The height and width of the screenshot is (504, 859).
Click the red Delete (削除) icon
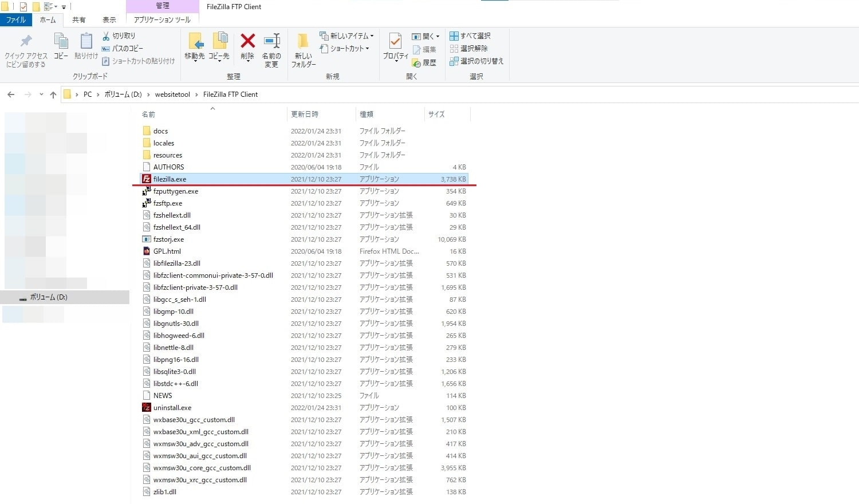[247, 42]
